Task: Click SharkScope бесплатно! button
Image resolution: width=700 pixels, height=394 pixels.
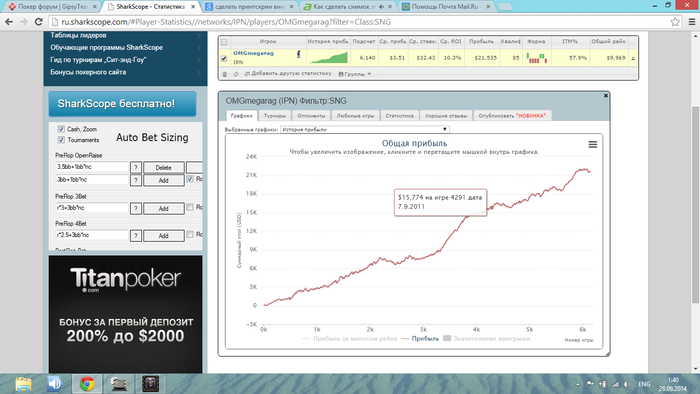Action: coord(122,104)
